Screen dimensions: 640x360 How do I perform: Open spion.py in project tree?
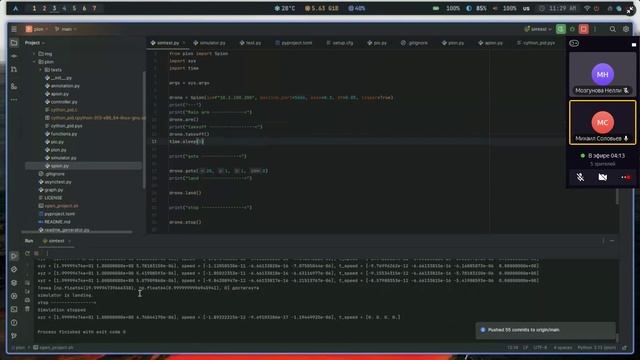(x=60, y=166)
